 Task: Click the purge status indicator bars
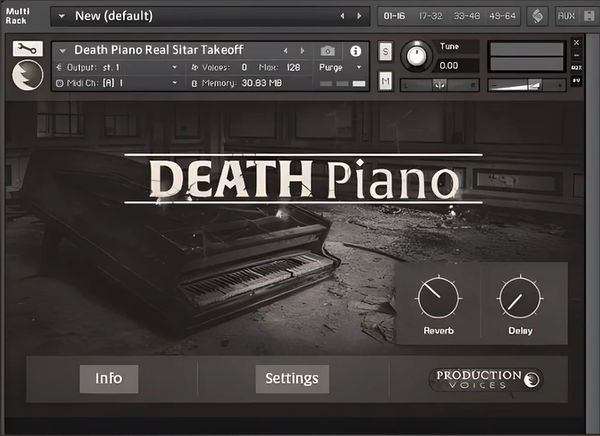[x=342, y=83]
